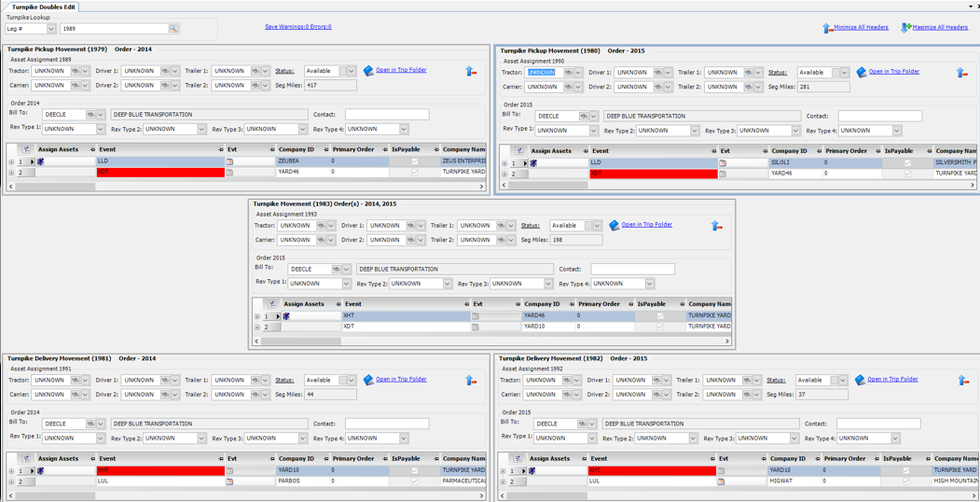This screenshot has width=980, height=502.
Task: Click the Save Warnings:0 Errors:0 link
Action: tap(297, 27)
